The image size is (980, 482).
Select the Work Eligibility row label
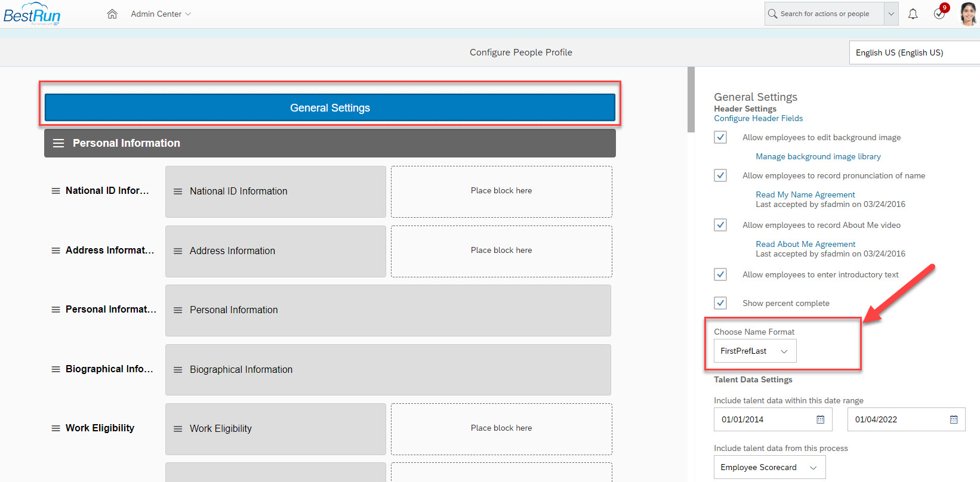point(100,428)
